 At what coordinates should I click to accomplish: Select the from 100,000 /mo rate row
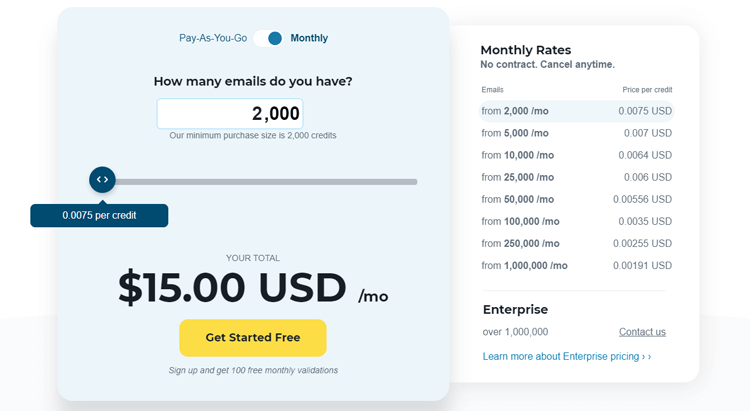(576, 221)
